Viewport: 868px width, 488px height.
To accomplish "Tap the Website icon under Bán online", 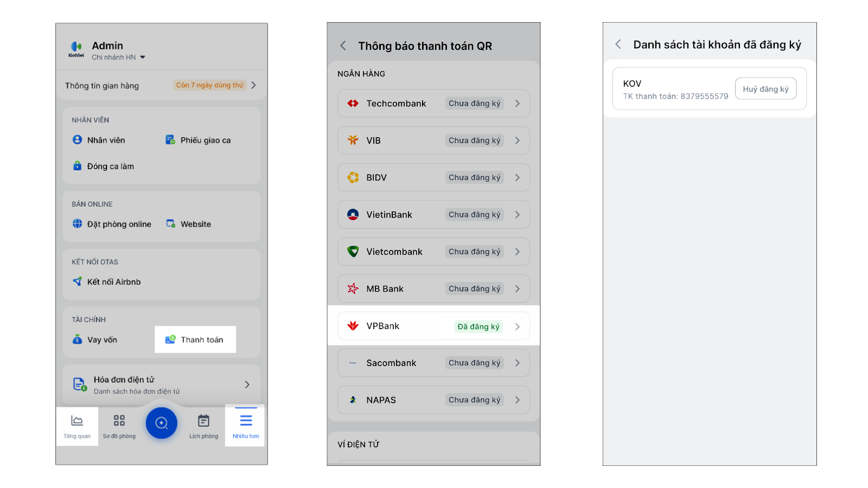I will click(x=171, y=224).
